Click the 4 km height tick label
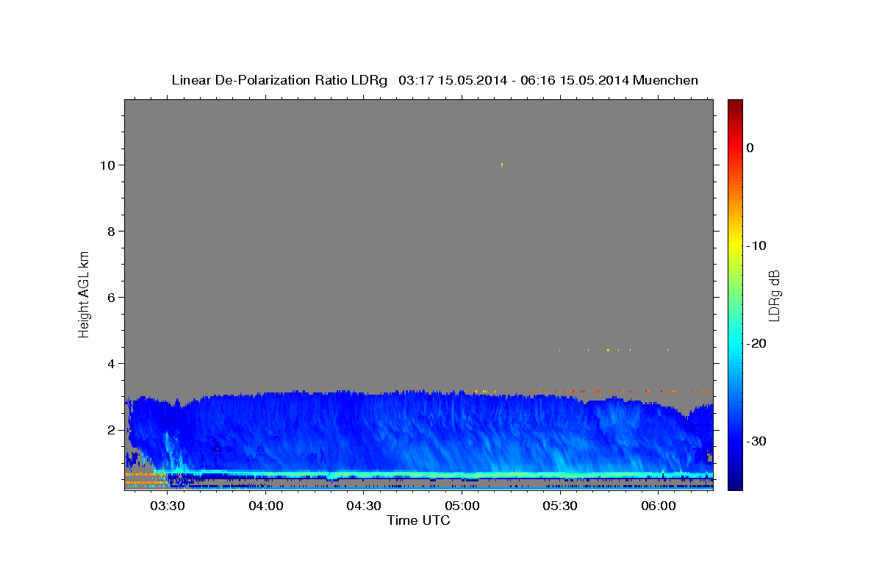 point(111,364)
